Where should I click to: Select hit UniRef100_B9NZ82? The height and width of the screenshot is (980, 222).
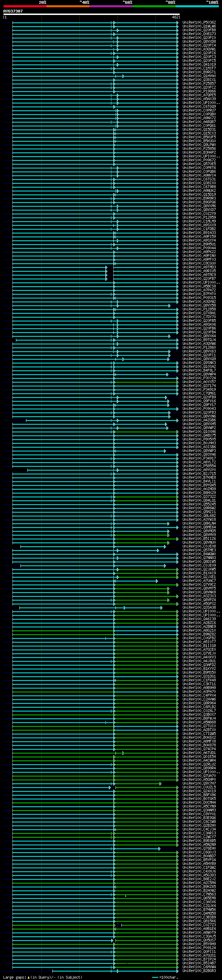pyautogui.click(x=199, y=634)
